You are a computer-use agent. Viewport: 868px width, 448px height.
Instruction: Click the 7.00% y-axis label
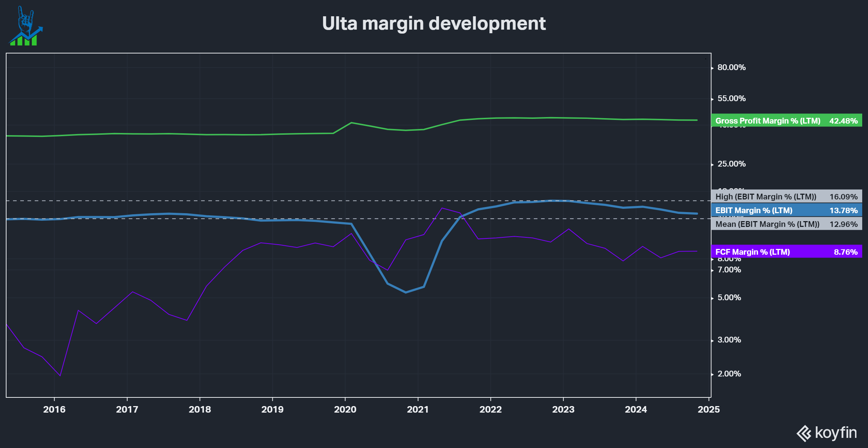pyautogui.click(x=729, y=270)
